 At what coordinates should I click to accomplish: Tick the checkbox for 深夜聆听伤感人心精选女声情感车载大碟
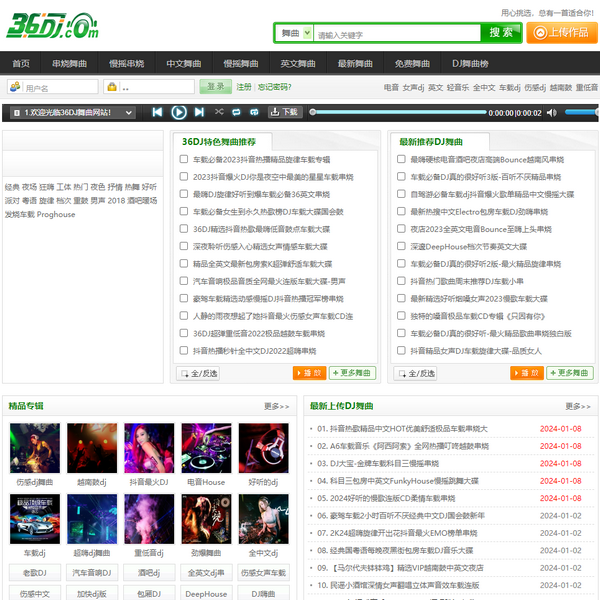click(183, 246)
